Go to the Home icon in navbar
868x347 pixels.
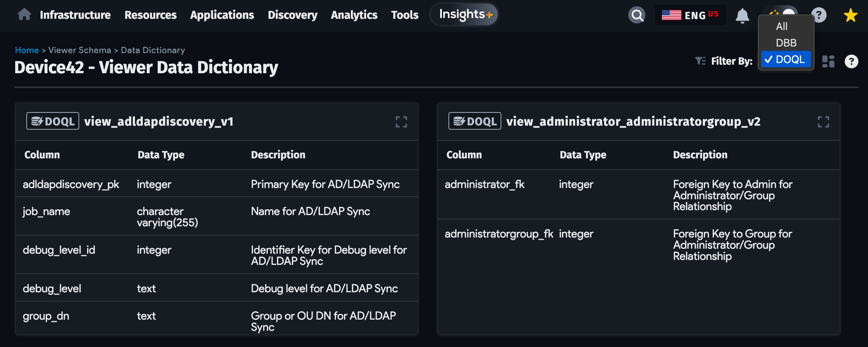point(24,15)
